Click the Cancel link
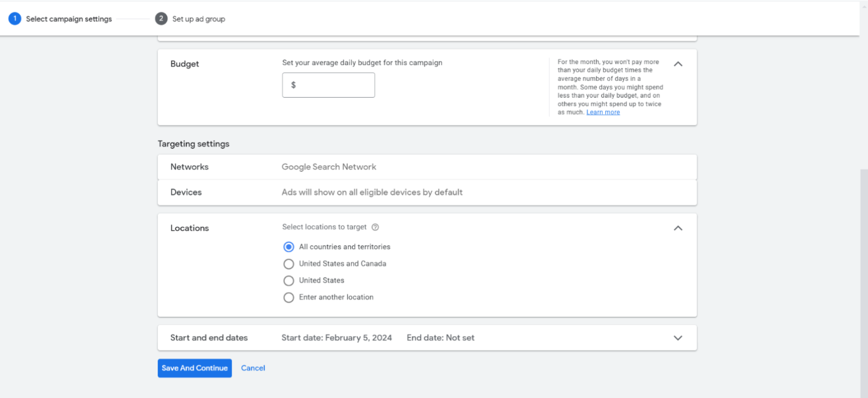Image resolution: width=868 pixels, height=398 pixels. click(x=253, y=368)
